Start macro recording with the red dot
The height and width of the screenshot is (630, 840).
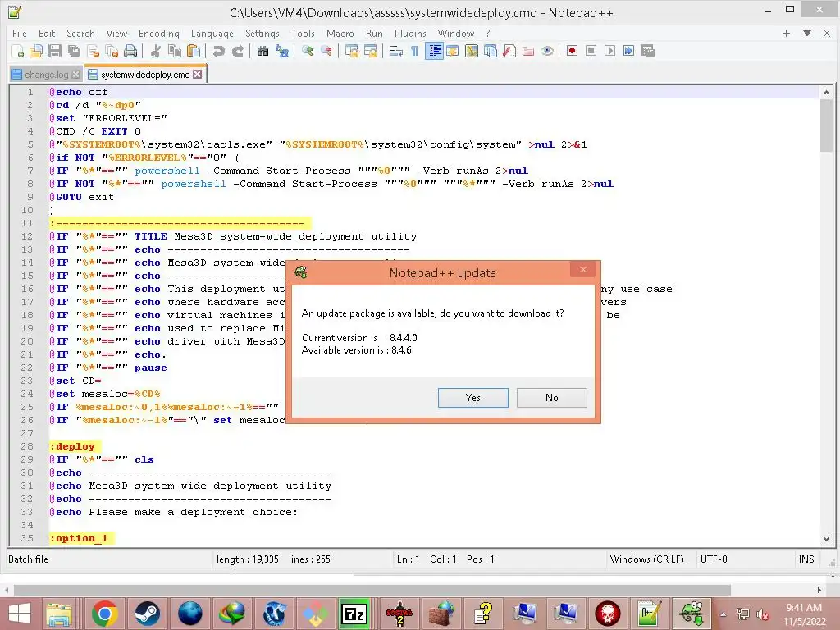point(572,51)
